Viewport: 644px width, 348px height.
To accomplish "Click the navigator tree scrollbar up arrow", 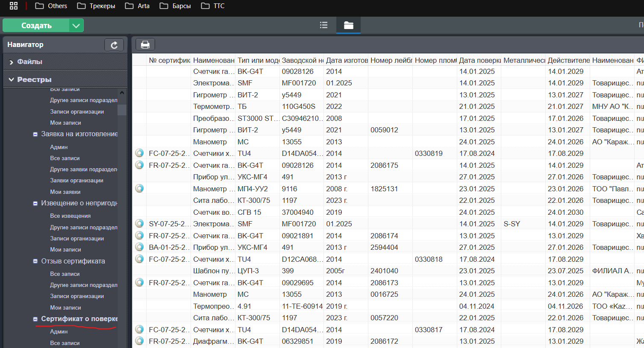I will tap(122, 93).
